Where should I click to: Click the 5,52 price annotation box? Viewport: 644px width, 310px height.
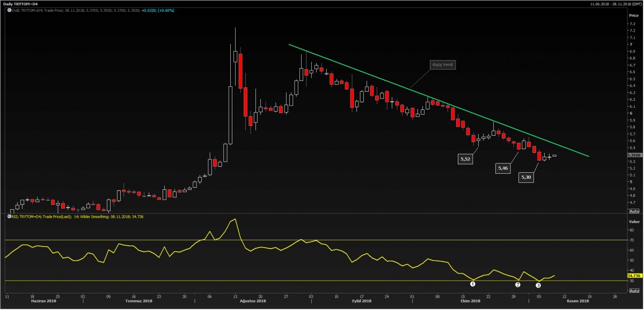pos(465,159)
